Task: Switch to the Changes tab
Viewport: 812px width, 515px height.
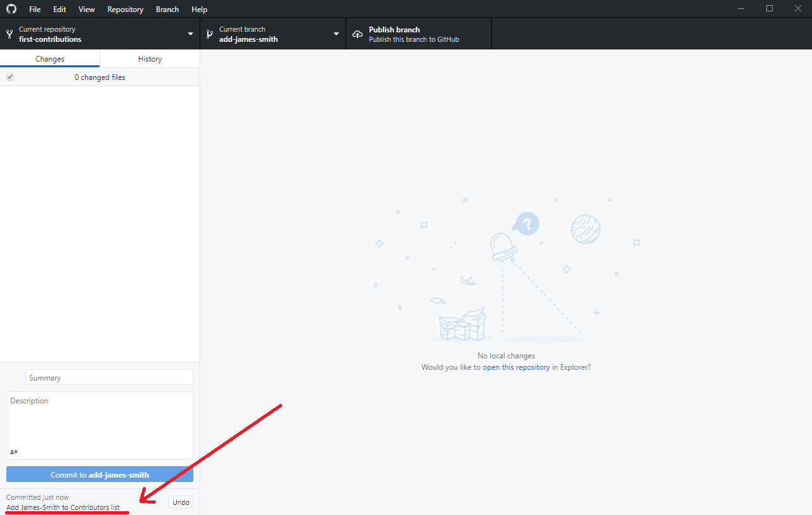Action: [50, 58]
